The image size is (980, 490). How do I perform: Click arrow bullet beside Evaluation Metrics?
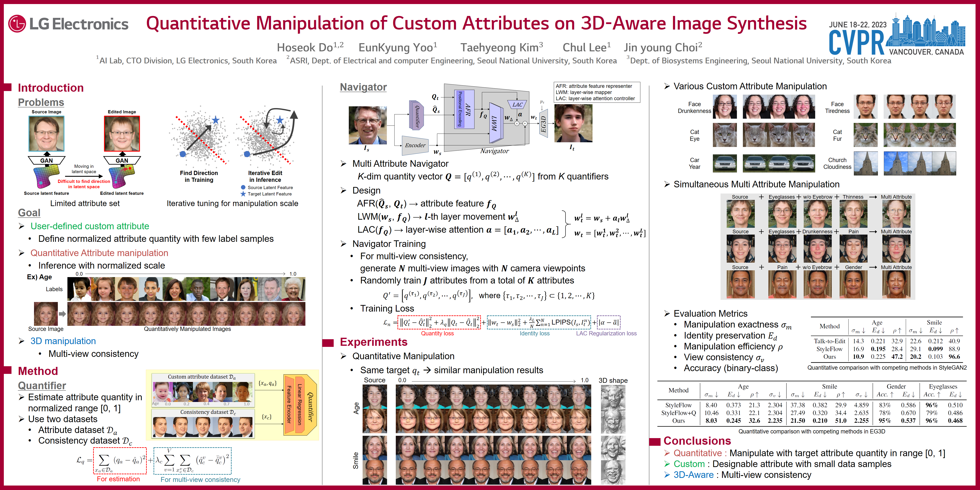tap(667, 313)
